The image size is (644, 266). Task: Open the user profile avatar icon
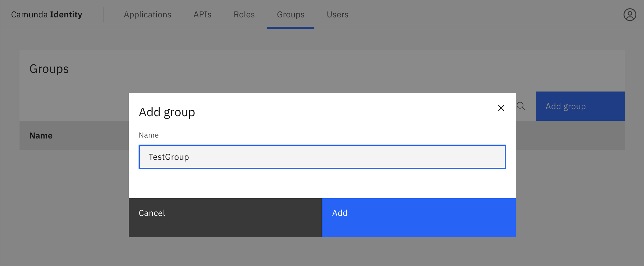(630, 15)
